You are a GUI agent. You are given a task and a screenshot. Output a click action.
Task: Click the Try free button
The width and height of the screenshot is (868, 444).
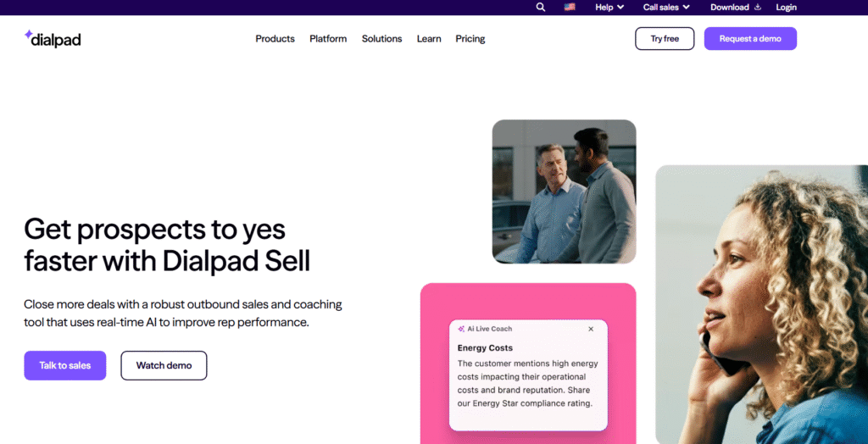(x=665, y=39)
